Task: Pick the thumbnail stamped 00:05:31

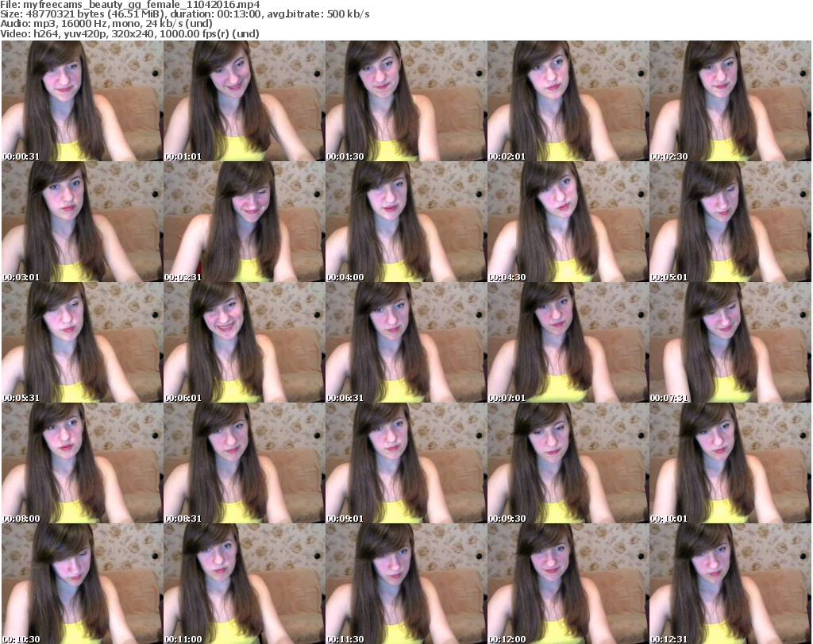Action: click(x=83, y=342)
